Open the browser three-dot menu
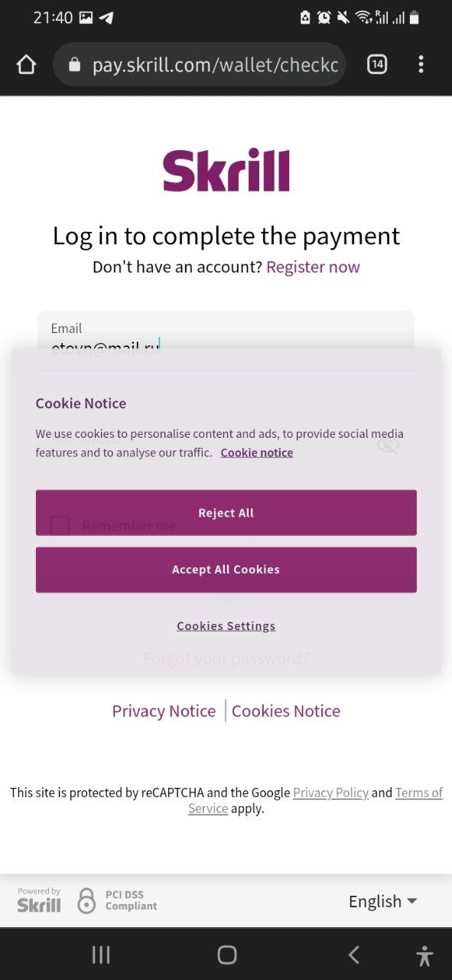The height and width of the screenshot is (980, 452). (421, 65)
